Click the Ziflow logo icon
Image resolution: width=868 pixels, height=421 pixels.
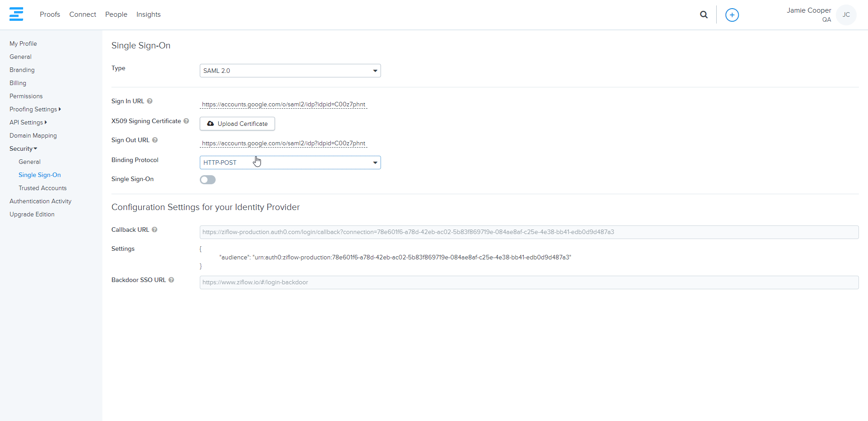tap(16, 14)
